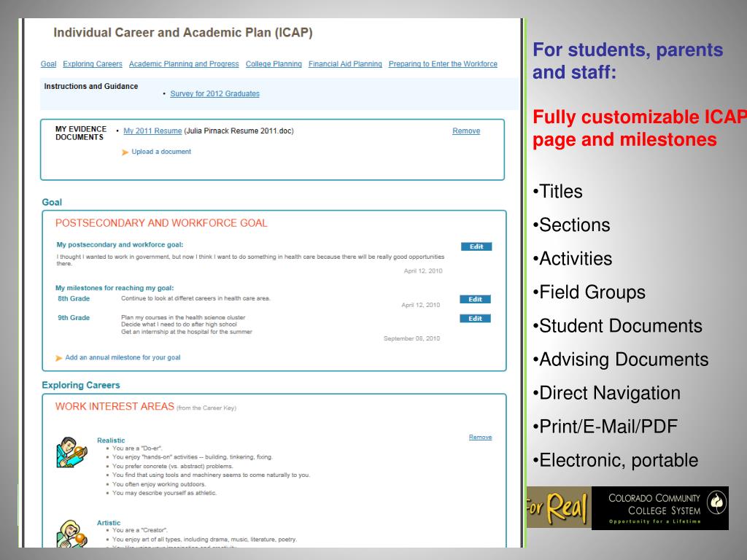
Task: Edit the postsecondary and workforce goal
Action: coord(476,246)
